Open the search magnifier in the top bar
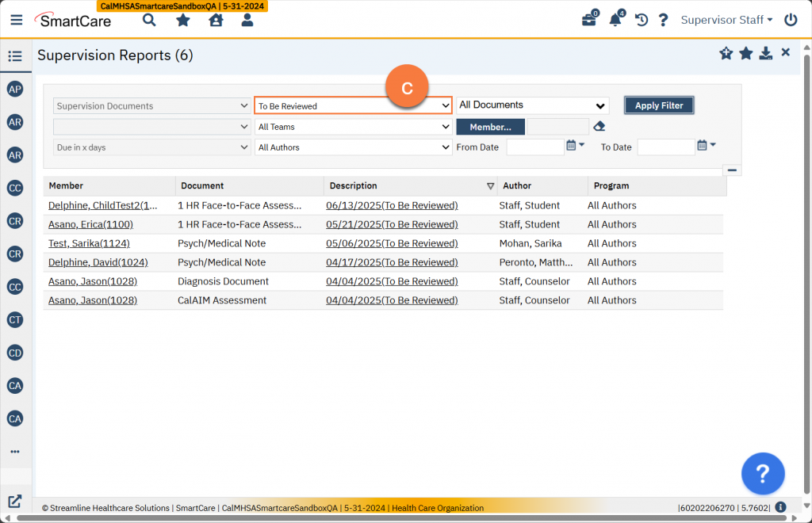The width and height of the screenshot is (812, 523). click(148, 20)
